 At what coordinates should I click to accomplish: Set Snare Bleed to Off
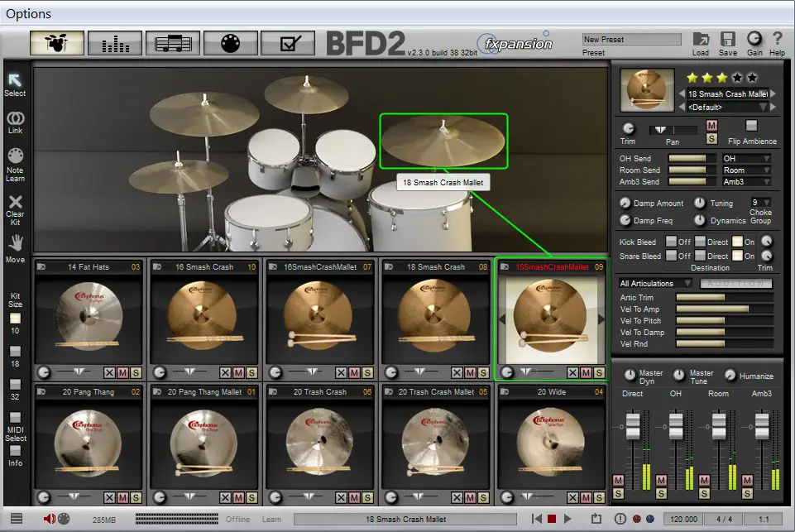(671, 256)
